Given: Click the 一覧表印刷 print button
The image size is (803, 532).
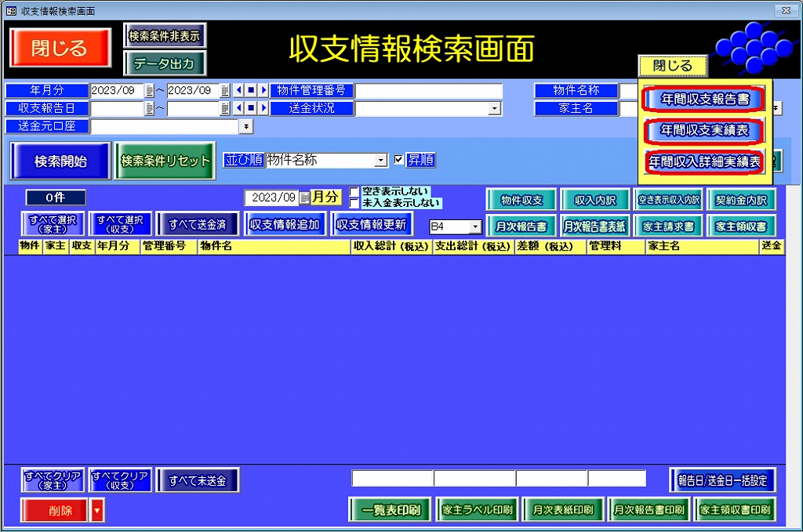Looking at the screenshot, I should [x=391, y=510].
